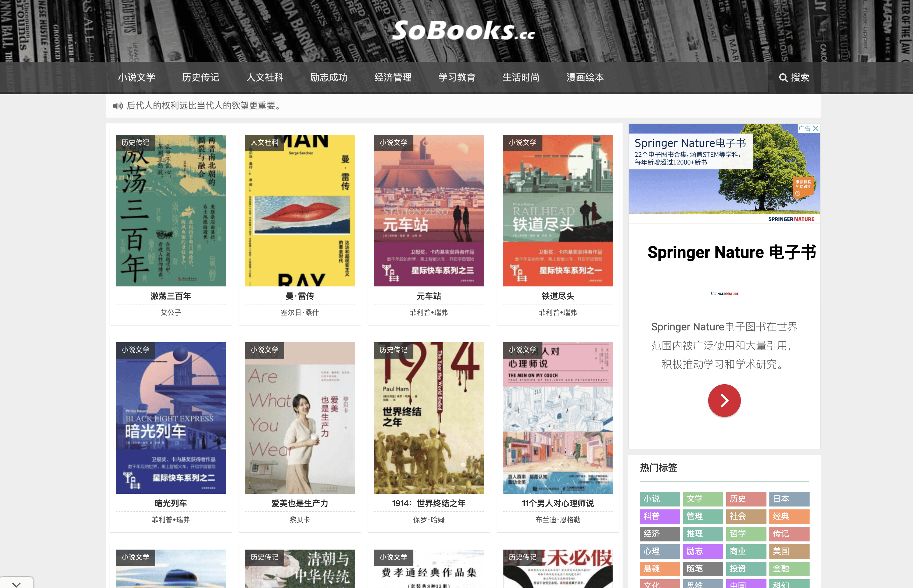The width and height of the screenshot is (913, 588).
Task: Select the 社会 hot tag
Action: point(746,517)
